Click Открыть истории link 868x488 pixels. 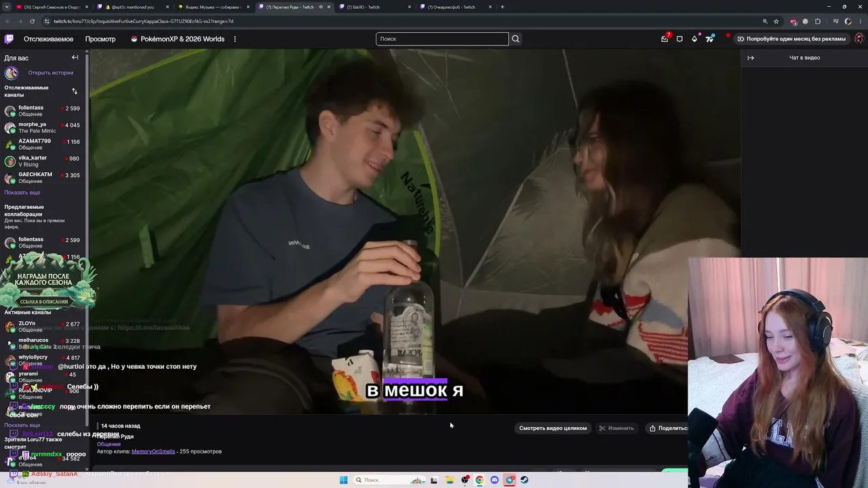point(50,73)
